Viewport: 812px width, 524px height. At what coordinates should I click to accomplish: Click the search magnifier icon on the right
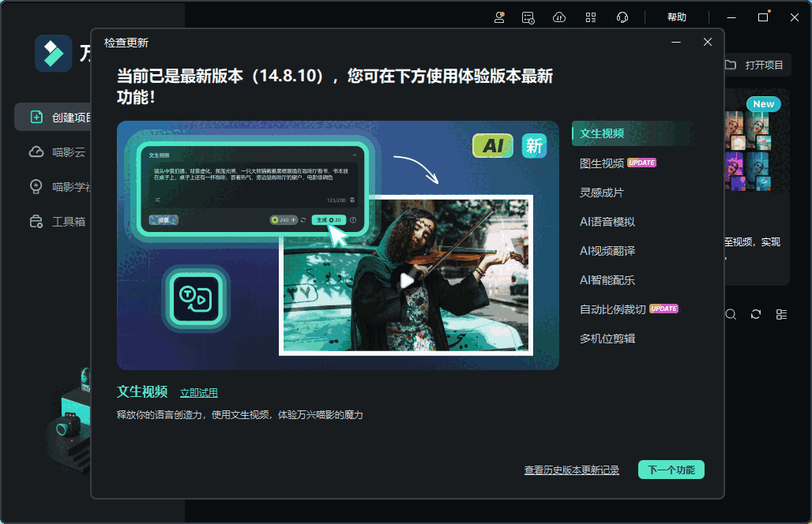click(730, 314)
